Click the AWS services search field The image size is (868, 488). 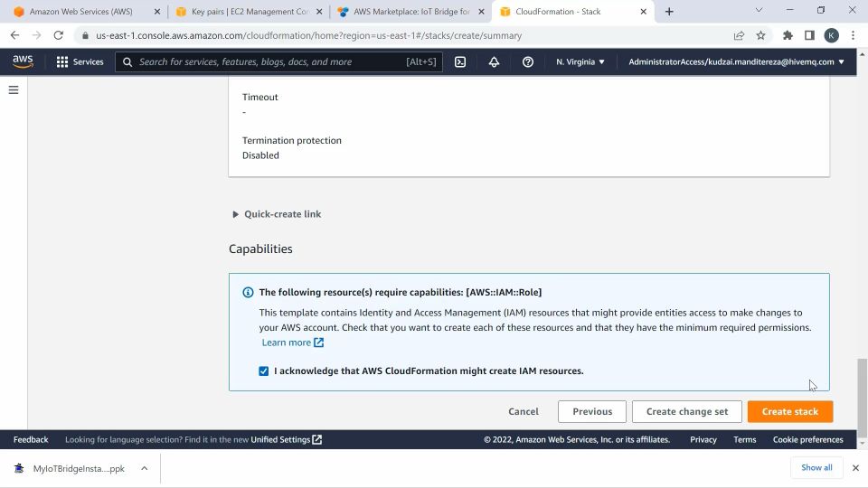pyautogui.click(x=279, y=62)
